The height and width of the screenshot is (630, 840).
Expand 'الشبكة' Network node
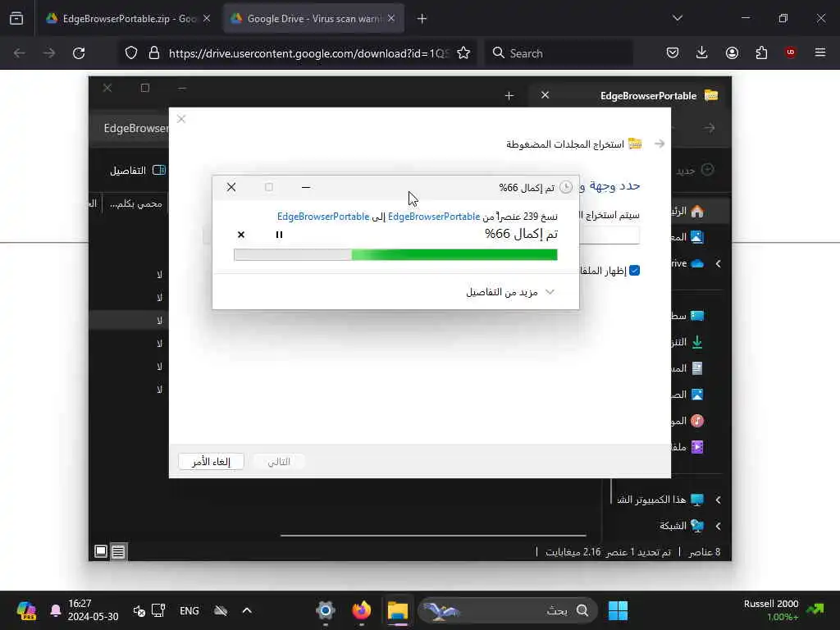pyautogui.click(x=719, y=526)
